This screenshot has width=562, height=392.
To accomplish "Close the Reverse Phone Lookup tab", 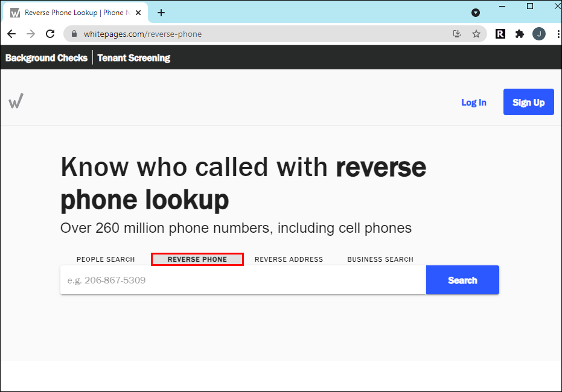I will coord(138,13).
